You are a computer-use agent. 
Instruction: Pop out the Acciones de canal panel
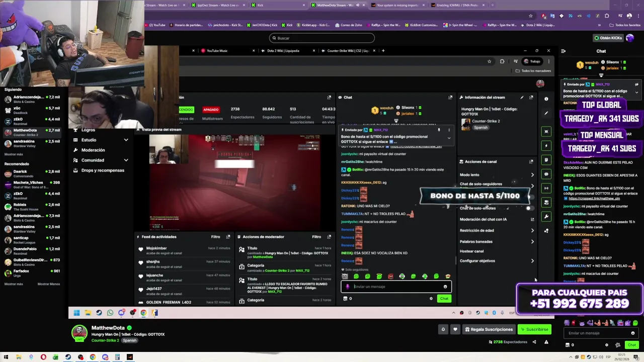(x=531, y=161)
